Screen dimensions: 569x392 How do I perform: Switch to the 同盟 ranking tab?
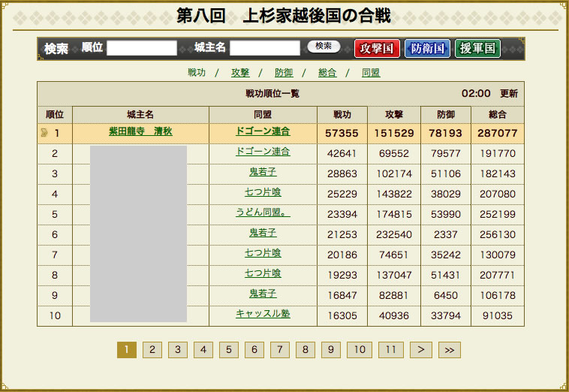pyautogui.click(x=371, y=73)
